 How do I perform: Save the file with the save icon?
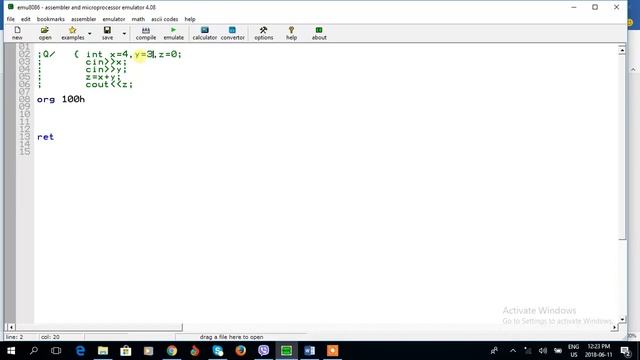107,33
